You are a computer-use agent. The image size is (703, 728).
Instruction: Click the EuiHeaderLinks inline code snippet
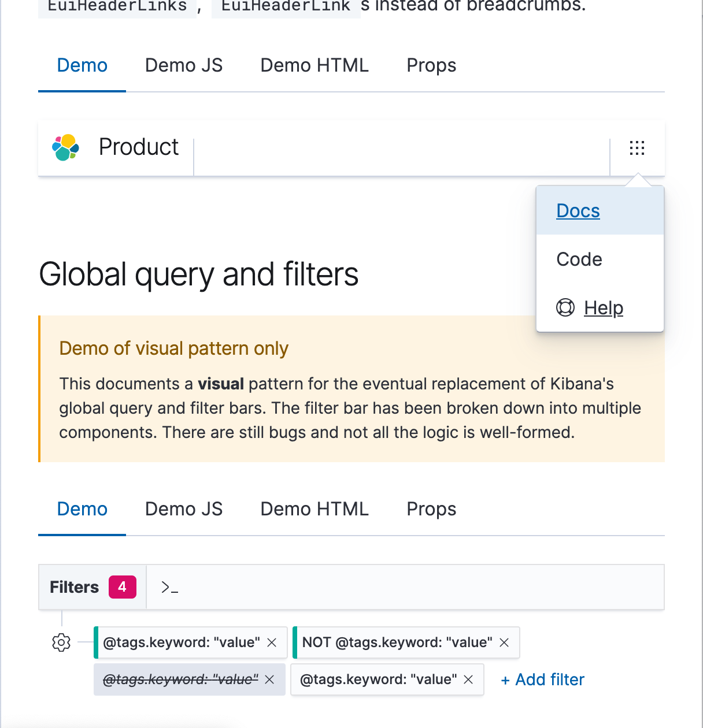click(x=117, y=7)
